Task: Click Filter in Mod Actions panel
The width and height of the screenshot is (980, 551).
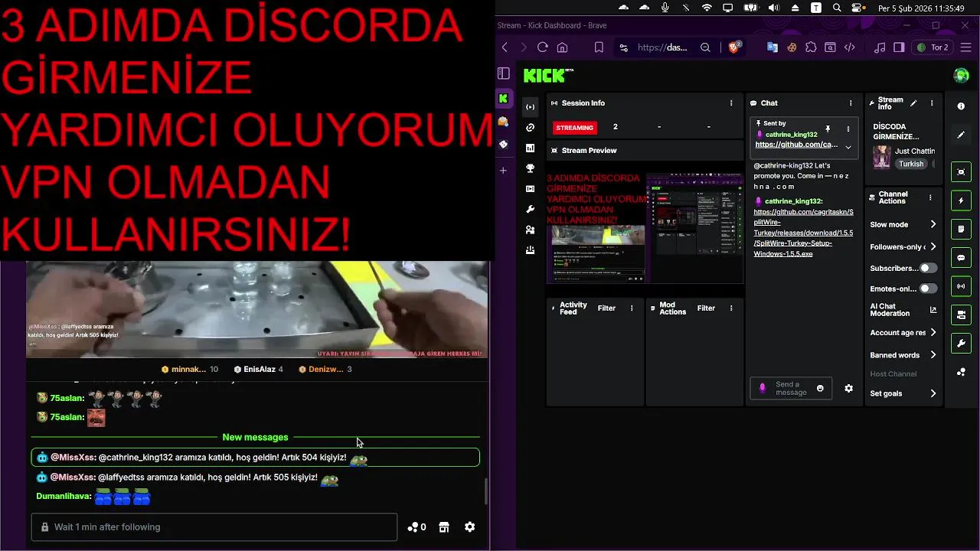Action: 706,308
